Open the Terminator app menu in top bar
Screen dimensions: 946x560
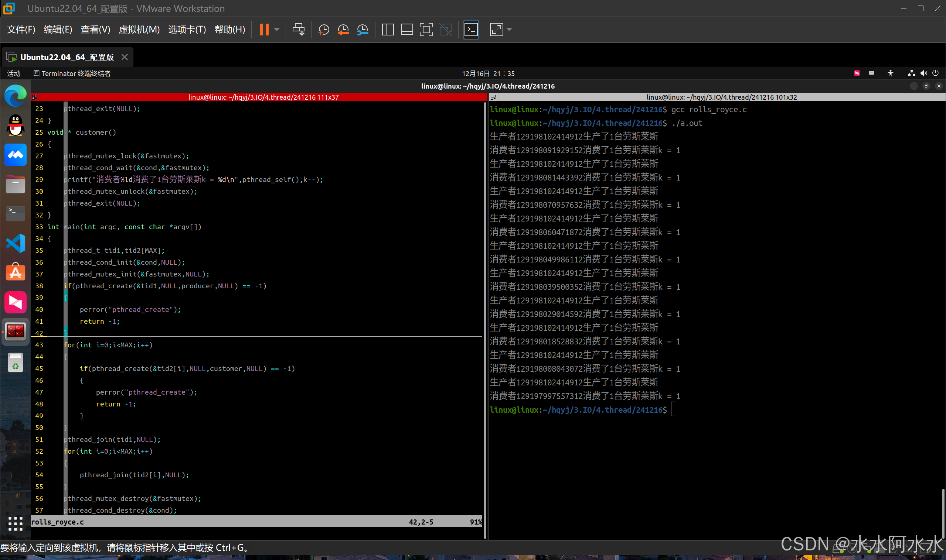pyautogui.click(x=72, y=73)
